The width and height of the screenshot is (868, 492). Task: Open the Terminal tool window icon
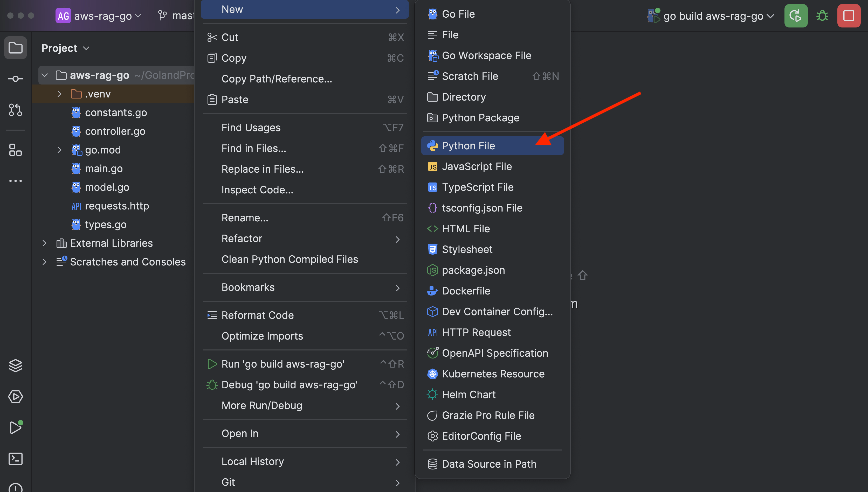16,459
